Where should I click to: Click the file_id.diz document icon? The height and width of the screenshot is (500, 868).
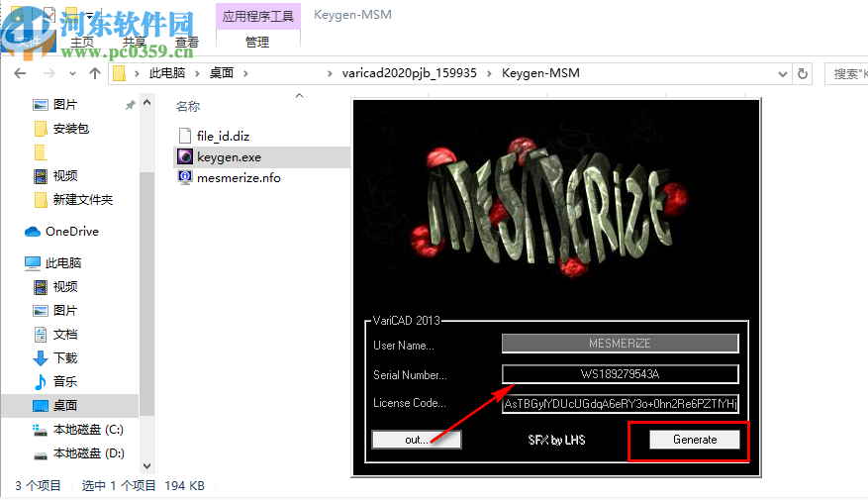pos(185,136)
